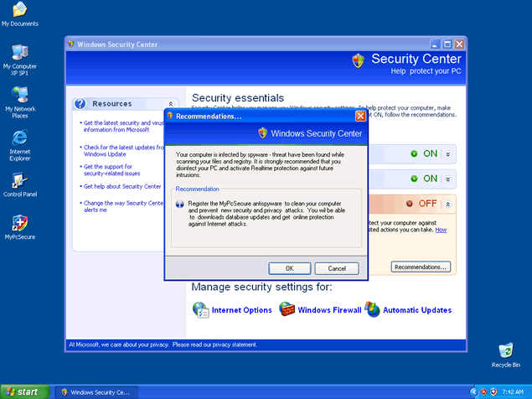The width and height of the screenshot is (532, 399).
Task: Click the Internet Options globe icon
Action: coord(201,310)
